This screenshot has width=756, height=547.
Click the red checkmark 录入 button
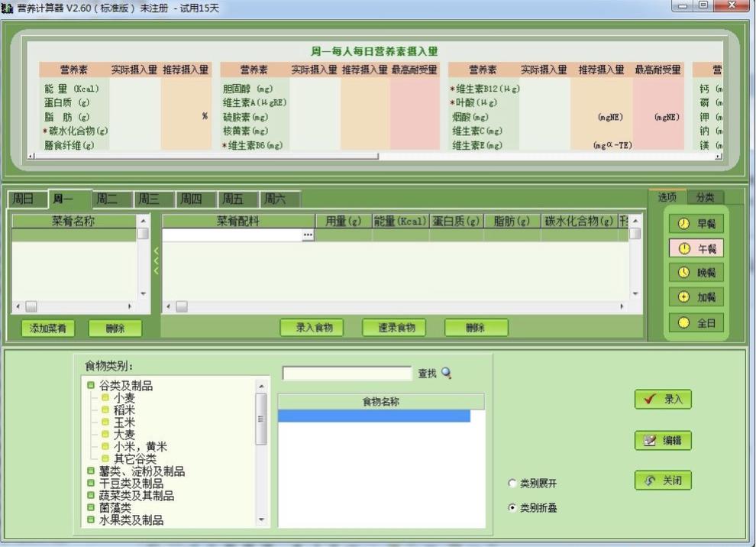pyautogui.click(x=663, y=399)
